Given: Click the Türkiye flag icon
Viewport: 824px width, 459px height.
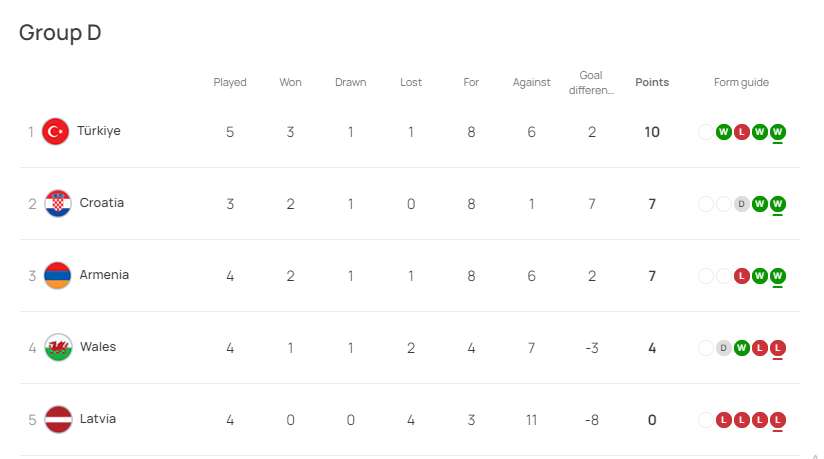Looking at the screenshot, I should (x=54, y=131).
